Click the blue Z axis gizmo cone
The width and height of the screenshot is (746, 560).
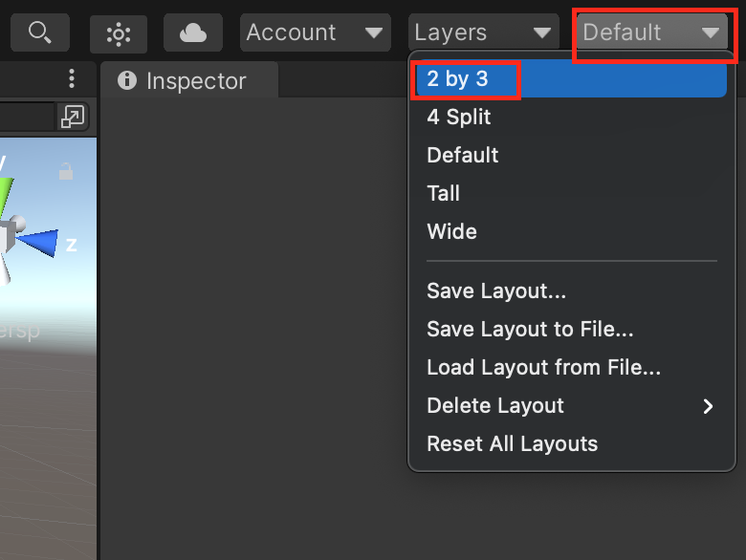(x=40, y=243)
